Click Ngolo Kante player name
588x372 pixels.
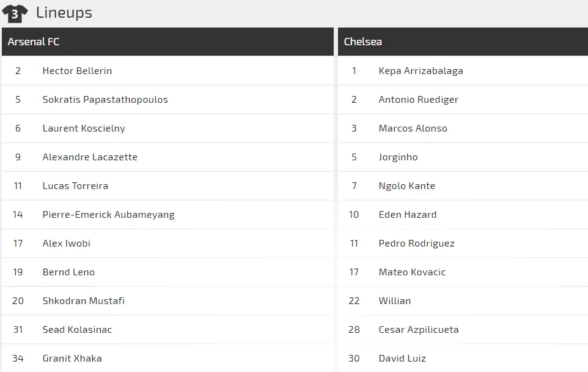tap(406, 186)
